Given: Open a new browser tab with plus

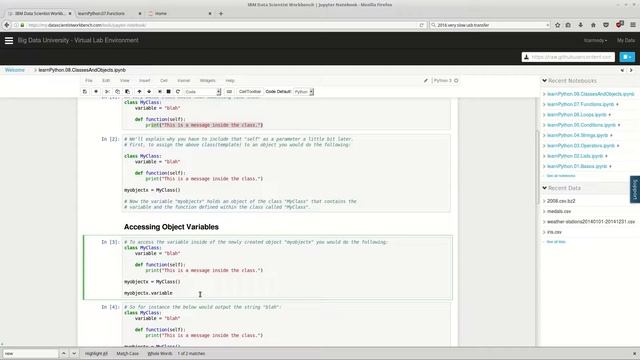Looking at the screenshot, I should point(221,13).
